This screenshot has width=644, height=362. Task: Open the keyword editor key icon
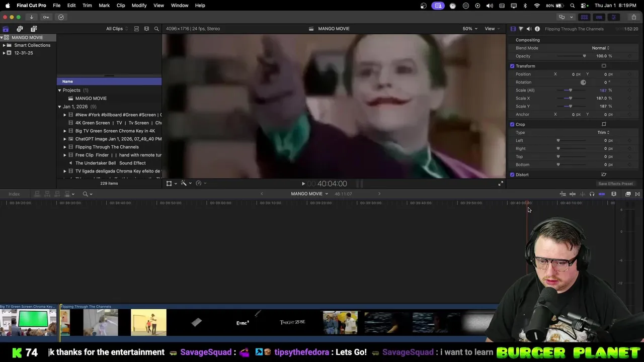[46, 17]
